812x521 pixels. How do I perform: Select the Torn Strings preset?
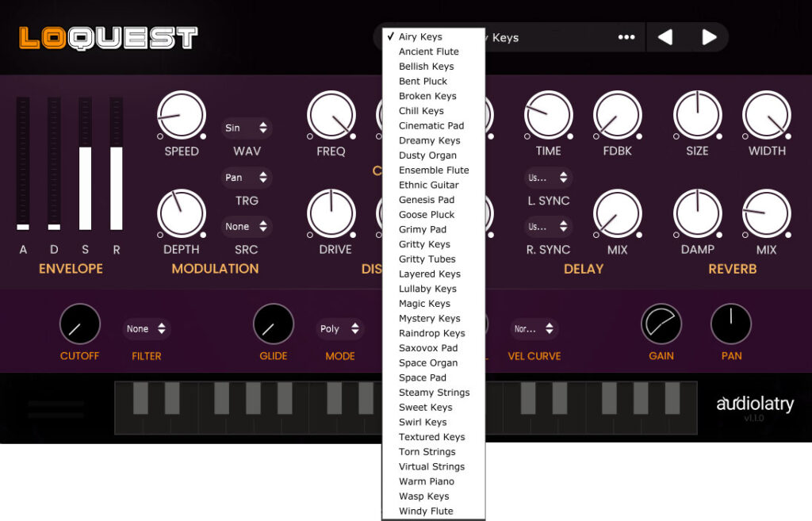tap(434, 451)
